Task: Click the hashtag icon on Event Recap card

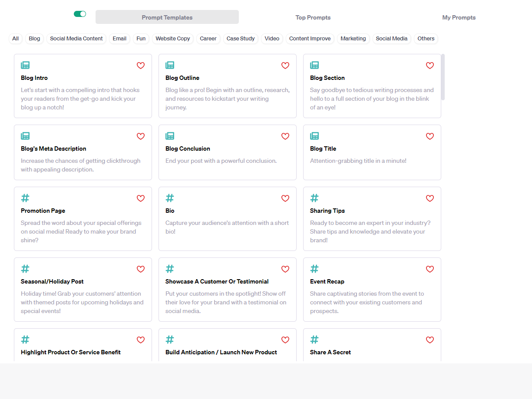Action: (314, 268)
